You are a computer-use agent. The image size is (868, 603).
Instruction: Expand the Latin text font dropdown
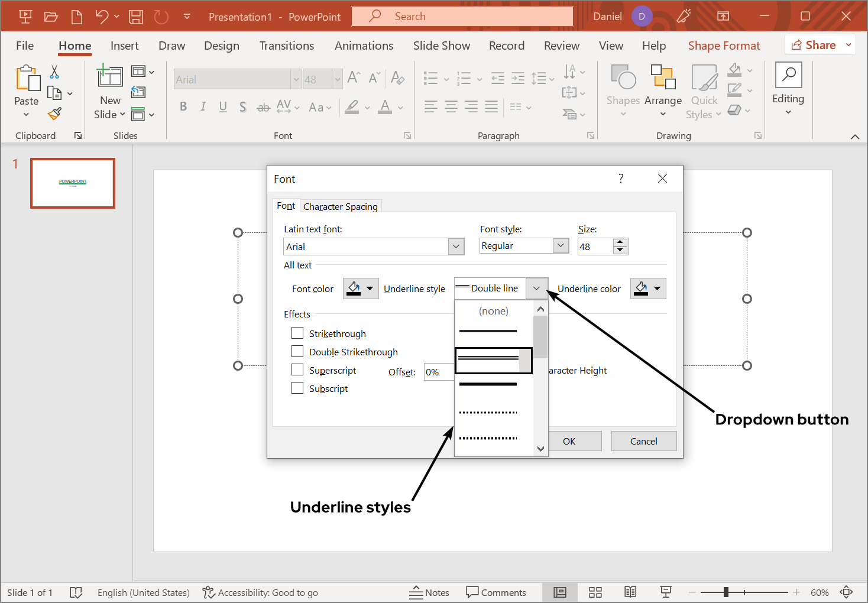coord(456,247)
